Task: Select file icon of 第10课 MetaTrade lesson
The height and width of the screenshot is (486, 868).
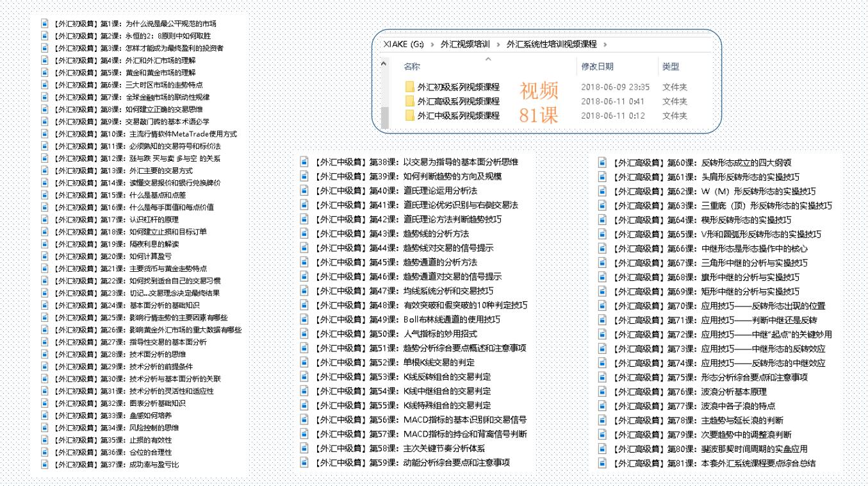Action: (45, 134)
